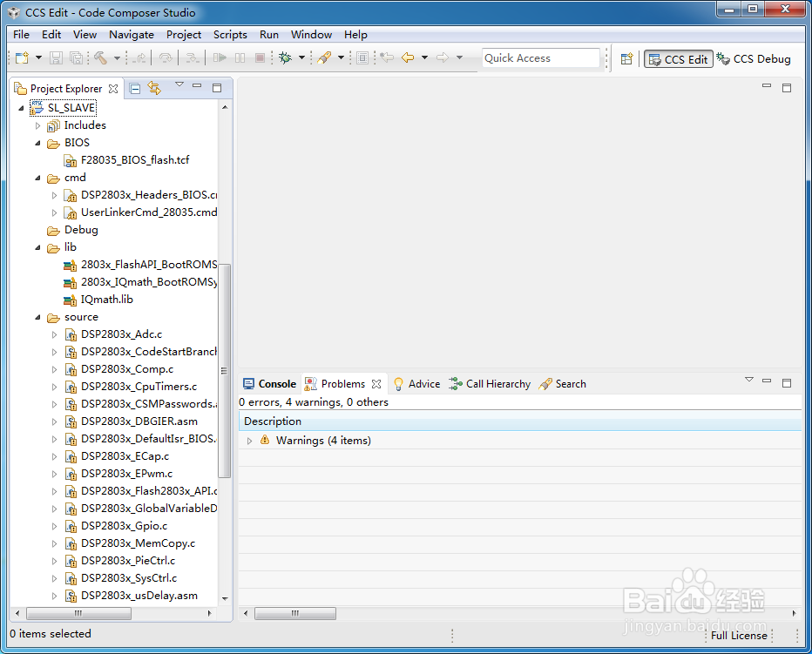812x654 pixels.
Task: Maximize the Problems panel
Action: tap(787, 383)
